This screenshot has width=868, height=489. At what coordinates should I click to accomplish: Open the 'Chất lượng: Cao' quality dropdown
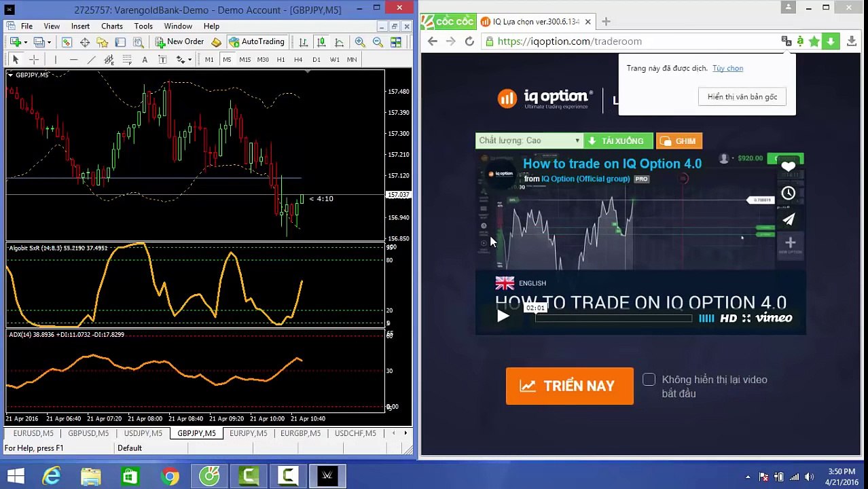click(x=528, y=141)
